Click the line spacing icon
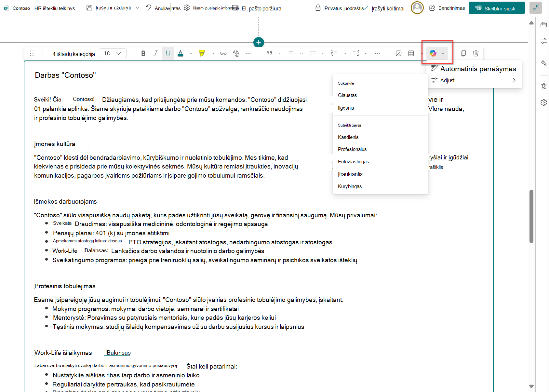Screen dimensions: 549x392 pyautogui.click(x=356, y=53)
